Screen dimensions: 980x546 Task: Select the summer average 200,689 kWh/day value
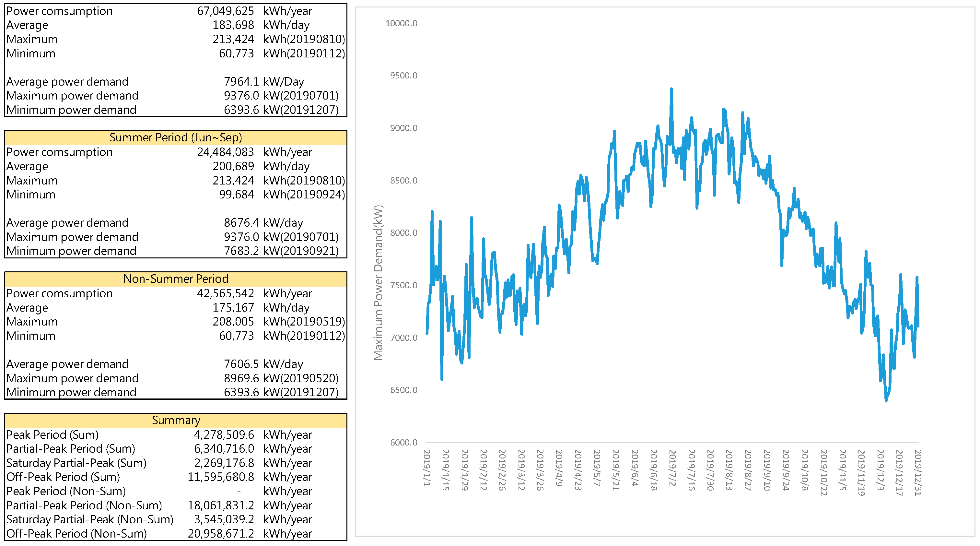(x=233, y=166)
